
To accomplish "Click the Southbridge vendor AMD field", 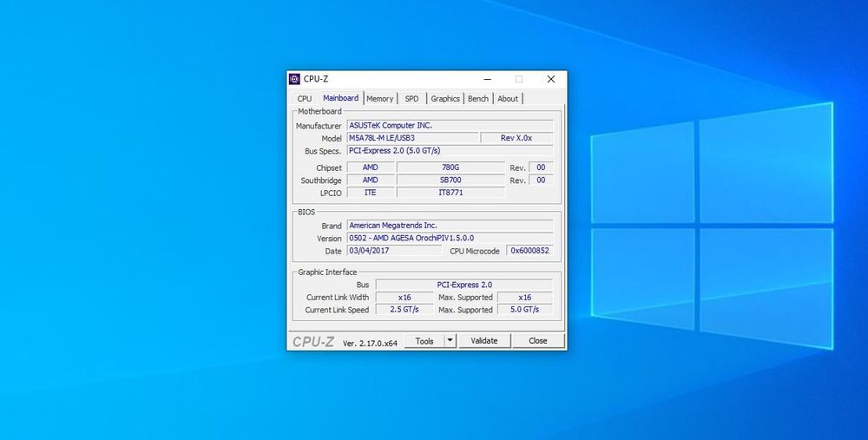I will click(x=371, y=180).
